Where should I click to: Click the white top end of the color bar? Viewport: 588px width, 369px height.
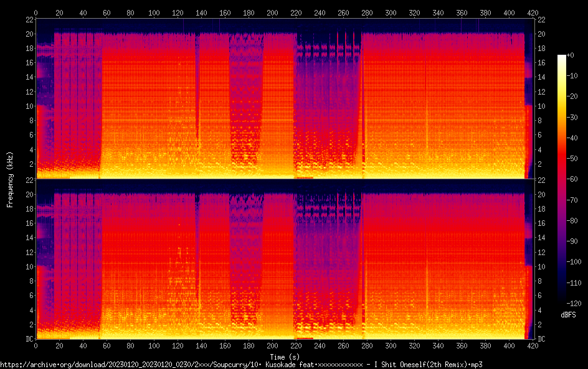pos(562,57)
